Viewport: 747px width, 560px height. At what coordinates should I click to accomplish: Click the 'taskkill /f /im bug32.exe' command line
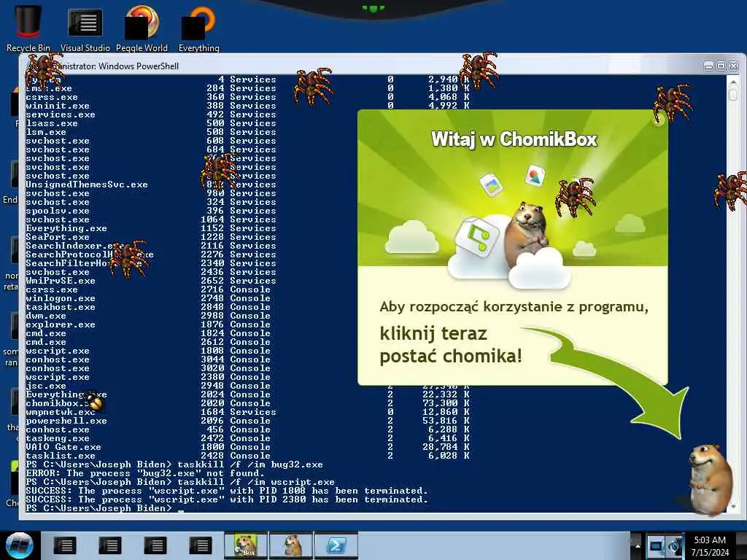coord(250,464)
